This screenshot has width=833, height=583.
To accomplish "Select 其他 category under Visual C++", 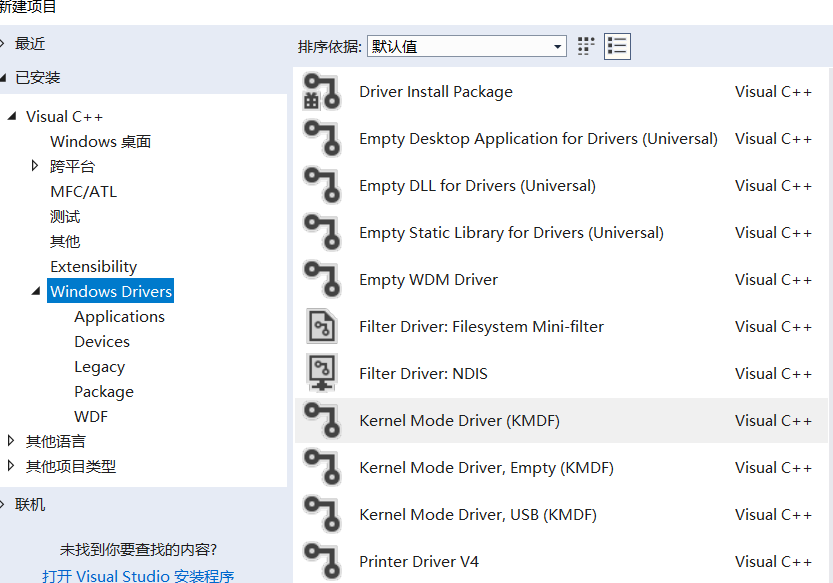I will (65, 241).
